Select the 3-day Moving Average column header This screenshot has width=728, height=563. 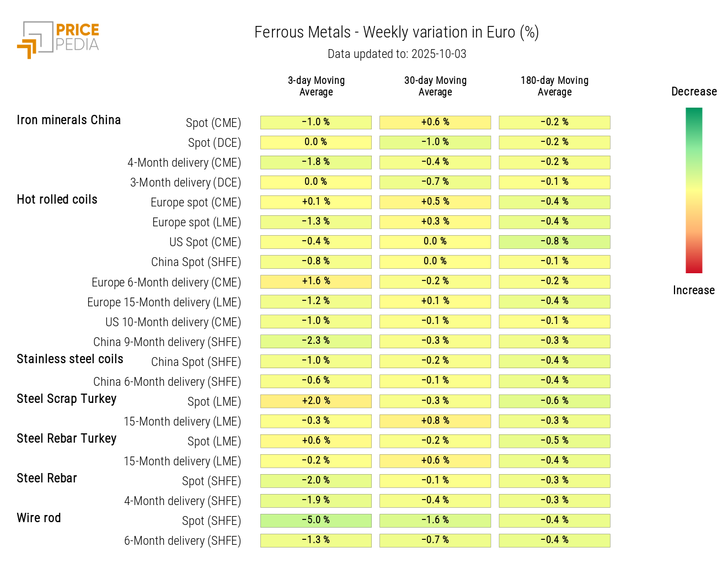(316, 86)
